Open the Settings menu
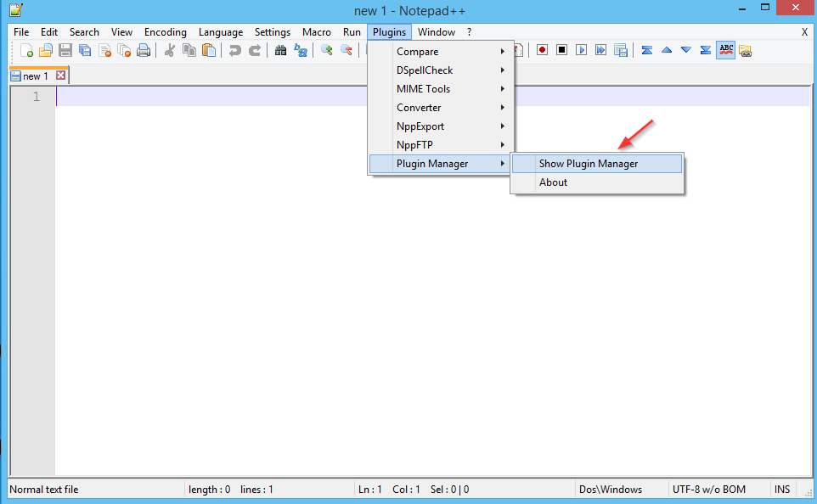 coord(272,32)
